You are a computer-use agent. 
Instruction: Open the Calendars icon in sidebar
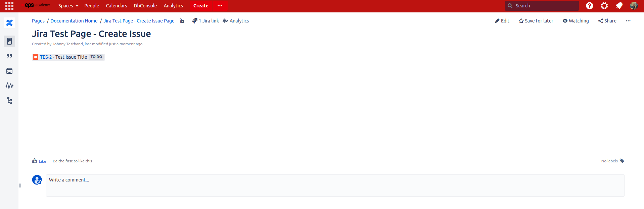9,71
